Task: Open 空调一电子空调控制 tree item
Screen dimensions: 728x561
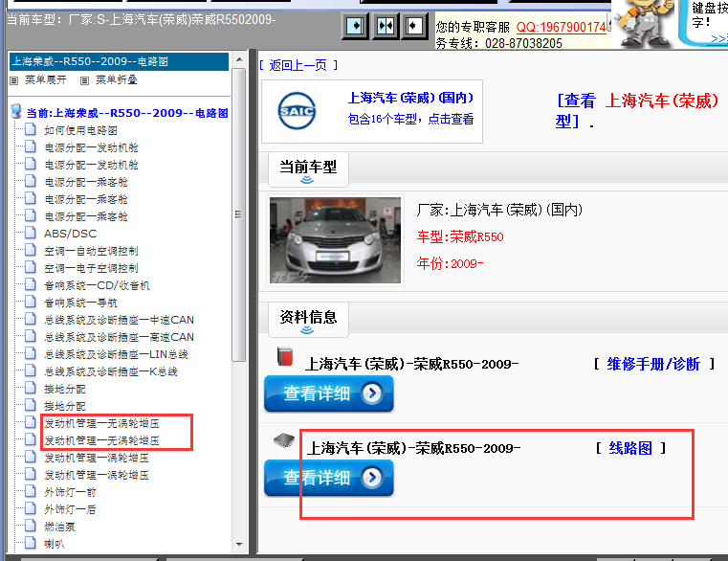Action: pyautogui.click(x=91, y=268)
